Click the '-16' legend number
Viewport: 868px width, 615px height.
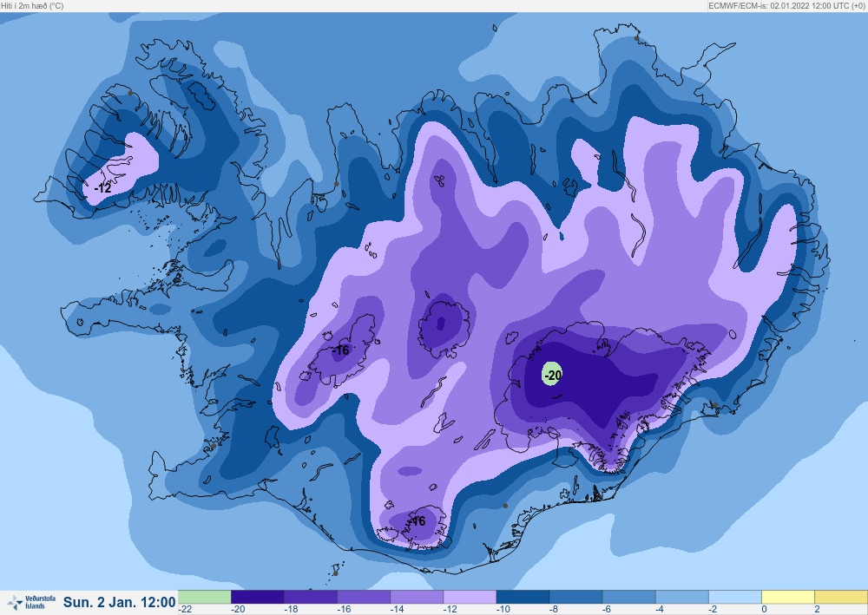345,609
